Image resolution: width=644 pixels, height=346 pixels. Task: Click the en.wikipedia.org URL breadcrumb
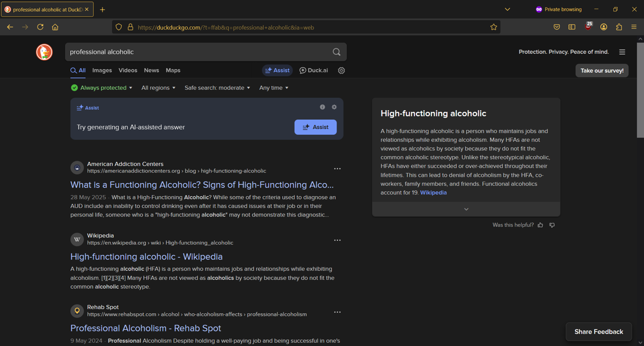tap(160, 243)
